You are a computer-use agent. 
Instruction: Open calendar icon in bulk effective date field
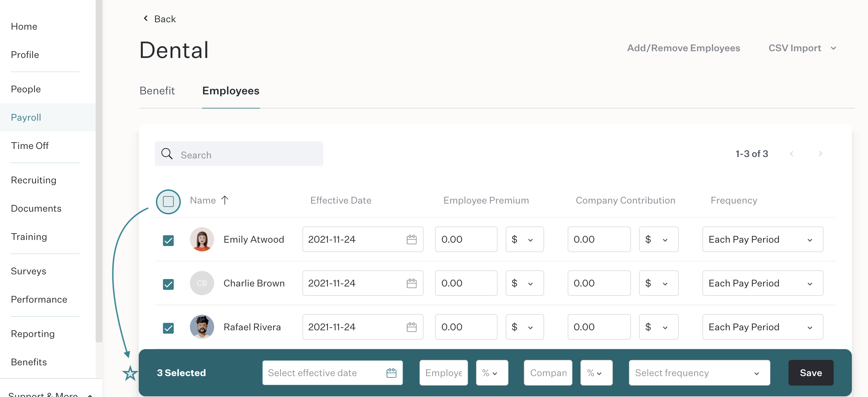click(391, 373)
